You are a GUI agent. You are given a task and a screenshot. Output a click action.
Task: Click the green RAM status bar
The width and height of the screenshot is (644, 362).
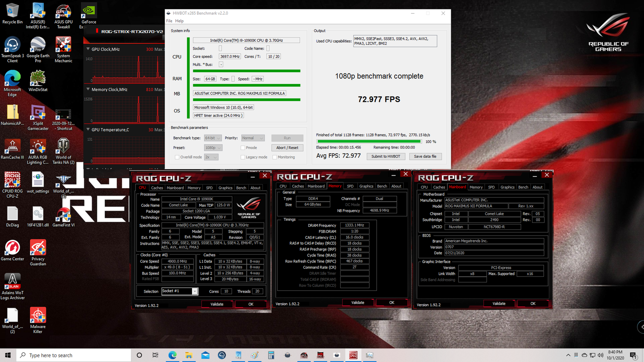[x=247, y=85]
